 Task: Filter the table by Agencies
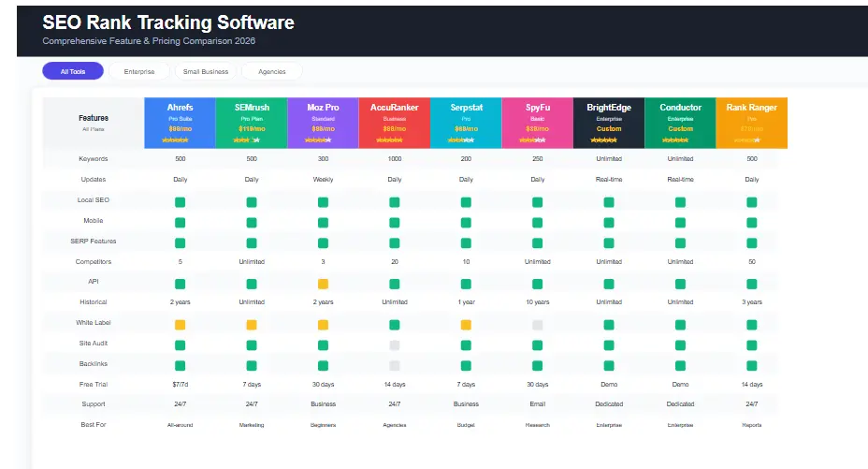(272, 71)
